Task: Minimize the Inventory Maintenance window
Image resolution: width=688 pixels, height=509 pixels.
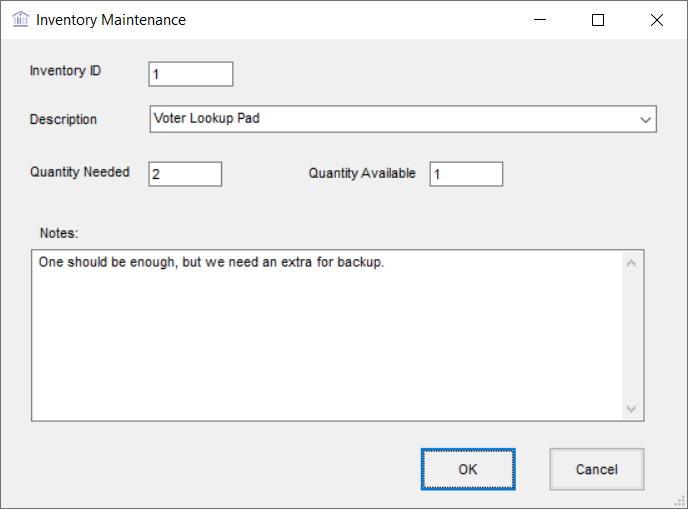Action: point(540,20)
